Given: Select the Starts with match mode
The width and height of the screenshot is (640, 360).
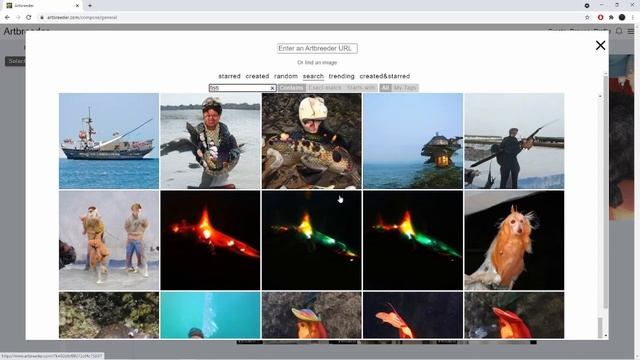Looking at the screenshot, I should tap(361, 88).
